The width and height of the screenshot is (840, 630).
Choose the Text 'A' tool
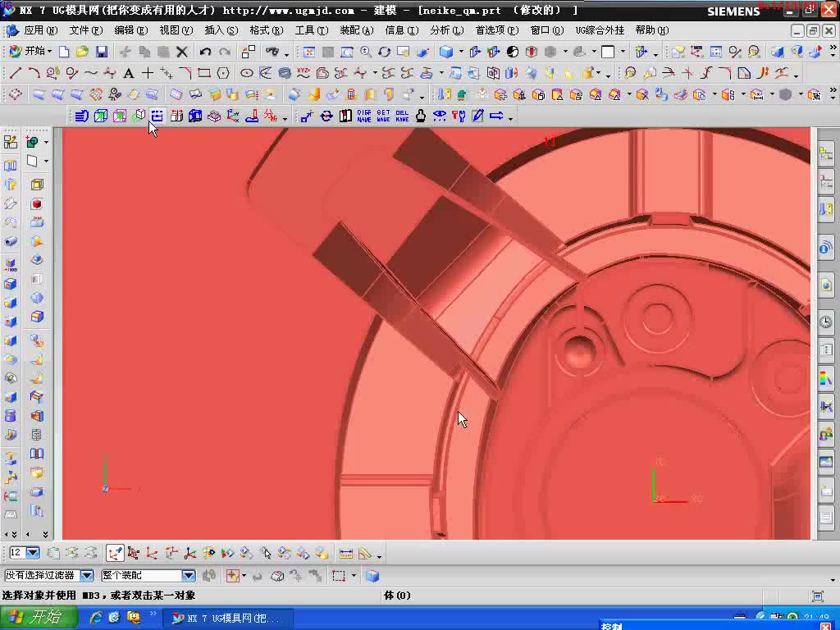pyautogui.click(x=129, y=73)
